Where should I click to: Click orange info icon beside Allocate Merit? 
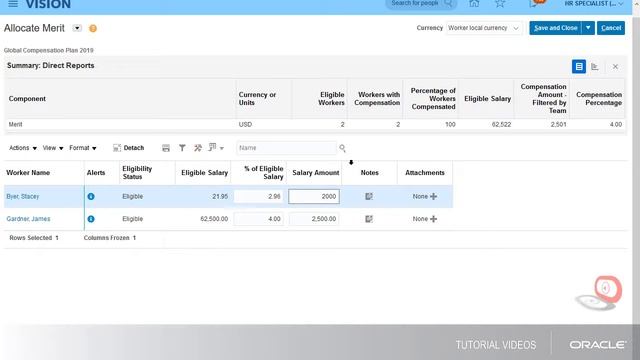[x=93, y=28]
